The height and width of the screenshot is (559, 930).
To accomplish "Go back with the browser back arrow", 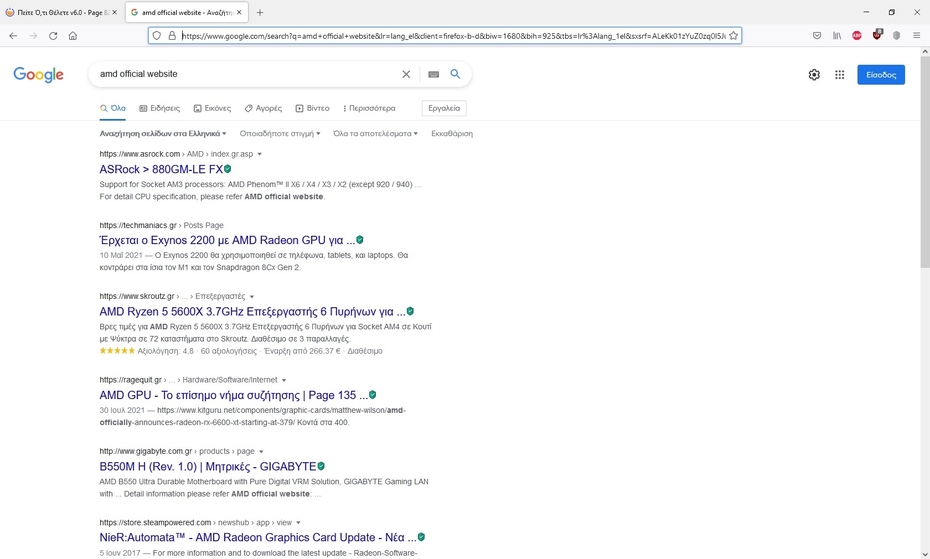I will pos(13,36).
